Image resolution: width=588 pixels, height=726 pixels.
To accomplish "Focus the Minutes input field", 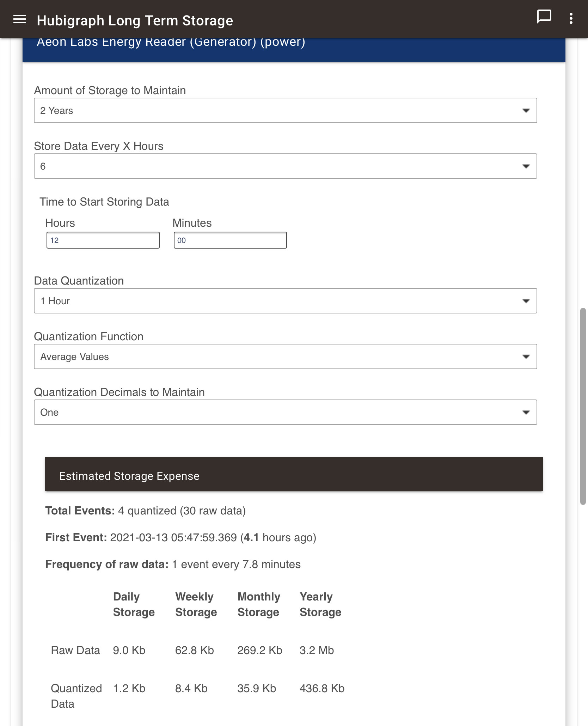I will 230,240.
